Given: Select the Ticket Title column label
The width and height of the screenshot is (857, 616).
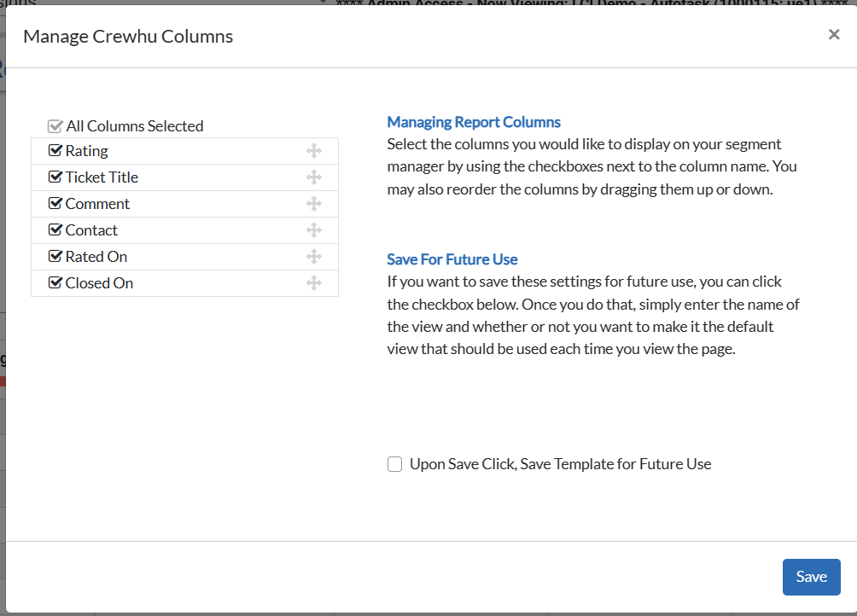Looking at the screenshot, I should pyautogui.click(x=102, y=177).
